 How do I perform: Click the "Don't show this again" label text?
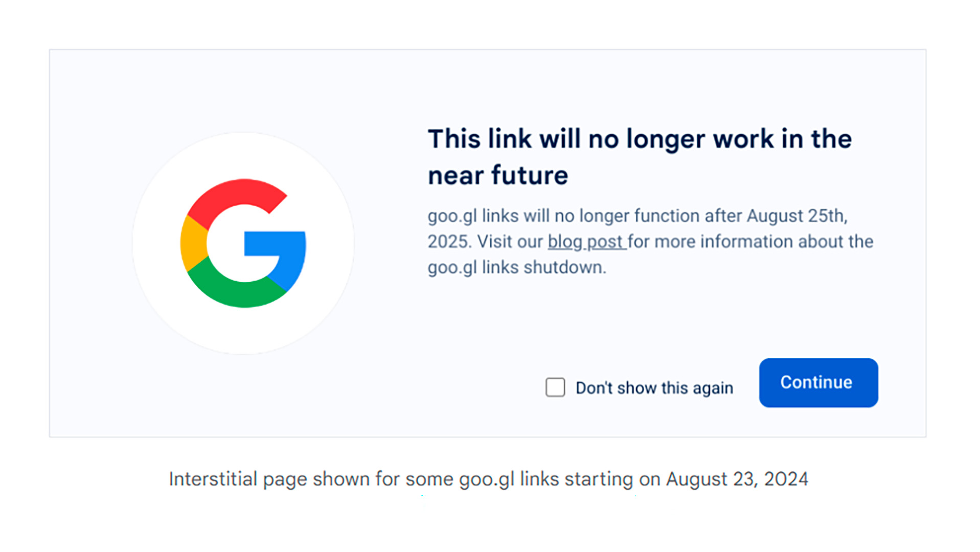pyautogui.click(x=654, y=388)
